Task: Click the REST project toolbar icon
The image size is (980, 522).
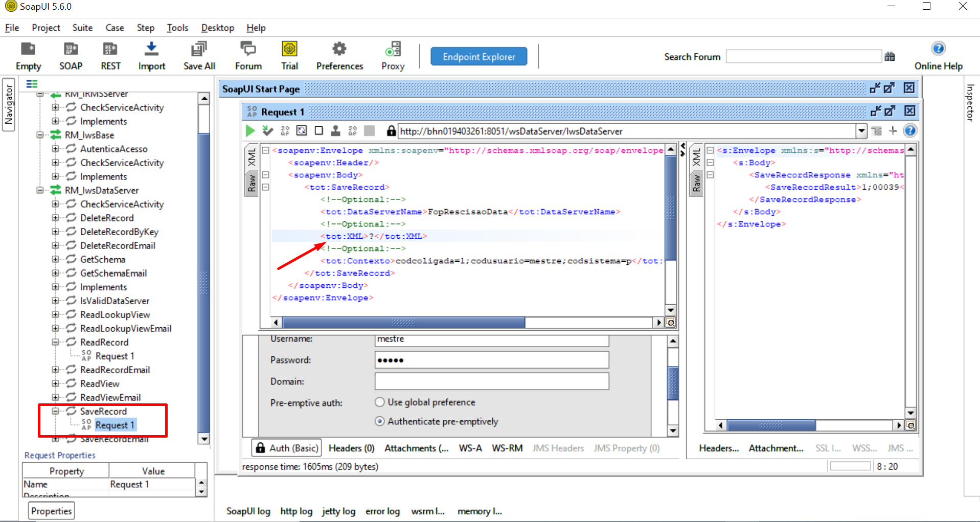Action: pos(110,56)
